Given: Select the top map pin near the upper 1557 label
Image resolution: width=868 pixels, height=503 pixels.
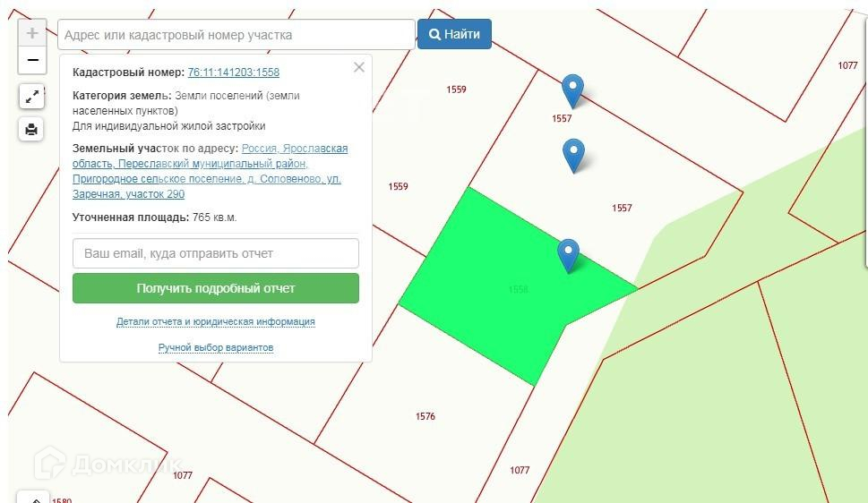Looking at the screenshot, I should click(573, 90).
